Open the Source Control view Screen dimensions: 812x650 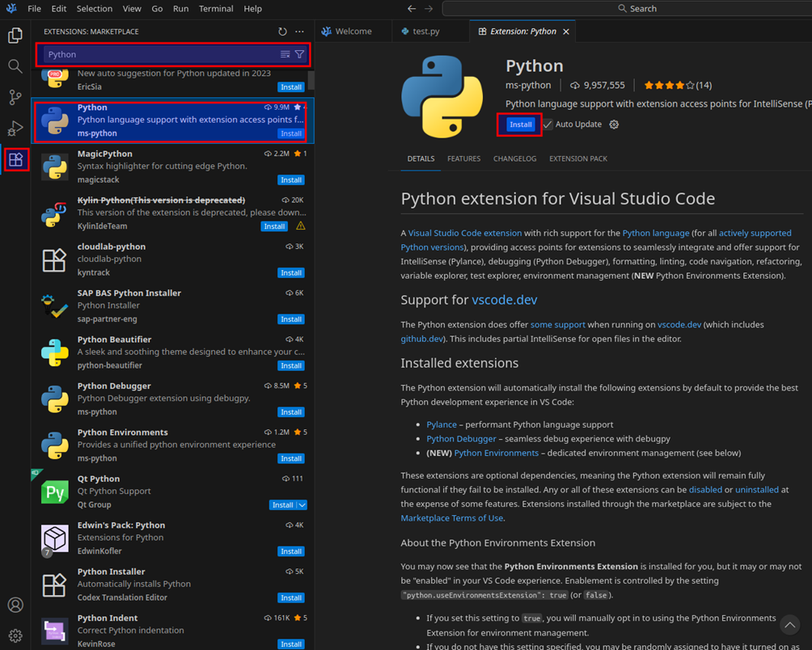coord(15,98)
